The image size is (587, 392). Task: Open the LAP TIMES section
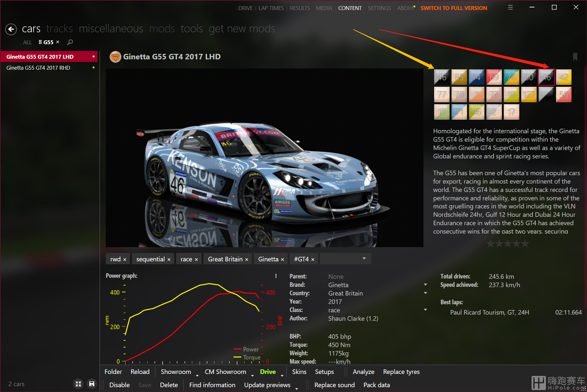(x=271, y=8)
